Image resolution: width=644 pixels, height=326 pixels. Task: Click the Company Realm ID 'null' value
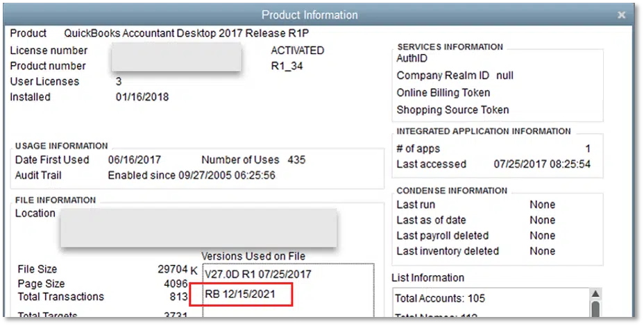[505, 76]
